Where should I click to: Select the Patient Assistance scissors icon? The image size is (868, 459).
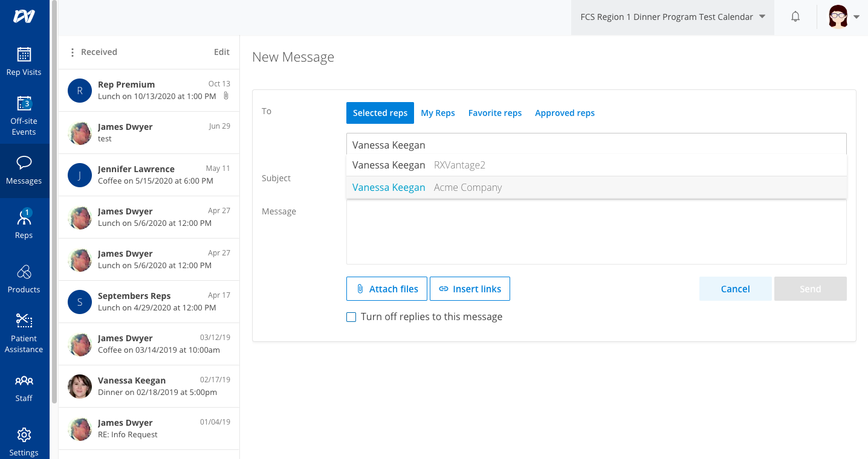tap(24, 320)
